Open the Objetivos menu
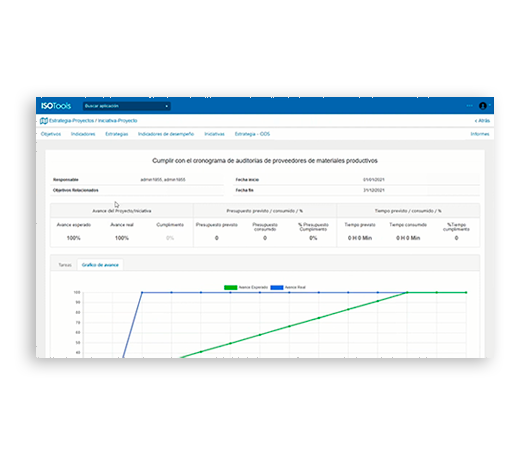The height and width of the screenshot is (455, 530). pos(51,134)
